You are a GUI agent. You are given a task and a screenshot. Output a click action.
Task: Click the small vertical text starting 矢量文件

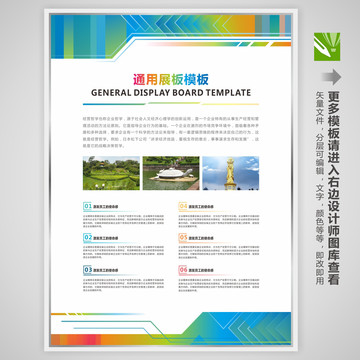[319, 188]
